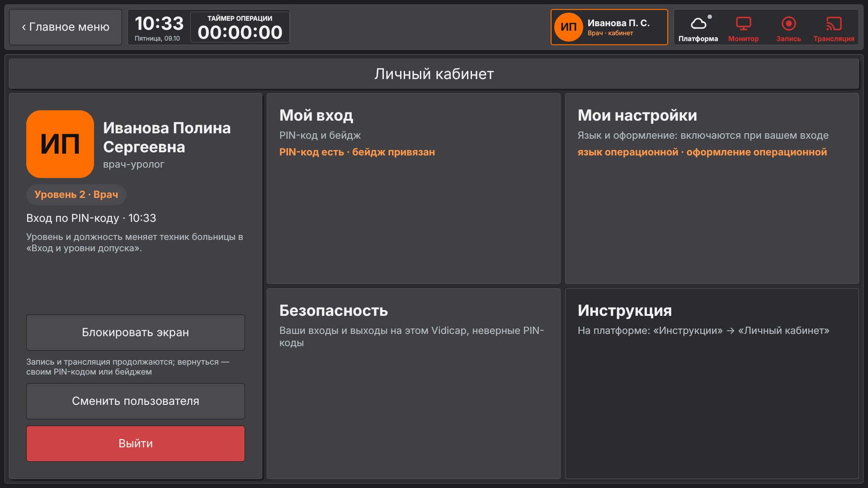Click the Таймер операции 00:00:00 display
This screenshot has height=488, width=868.
(240, 28)
